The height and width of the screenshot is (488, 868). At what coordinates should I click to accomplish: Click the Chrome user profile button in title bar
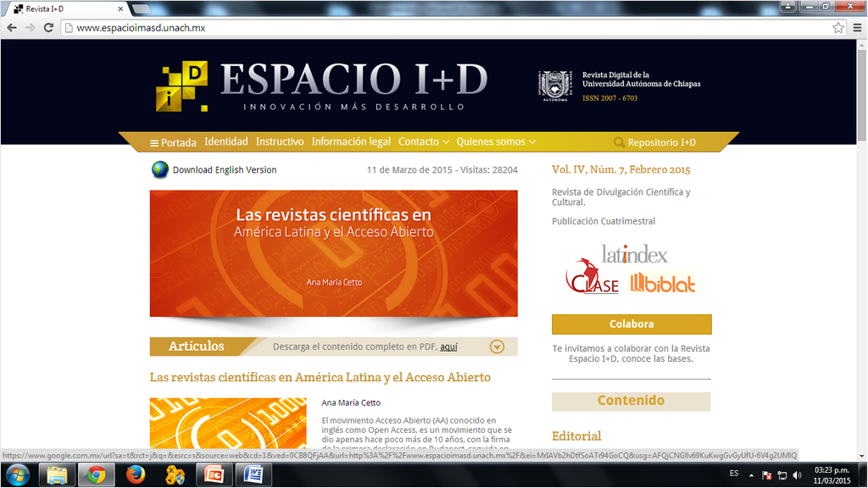coord(787,6)
